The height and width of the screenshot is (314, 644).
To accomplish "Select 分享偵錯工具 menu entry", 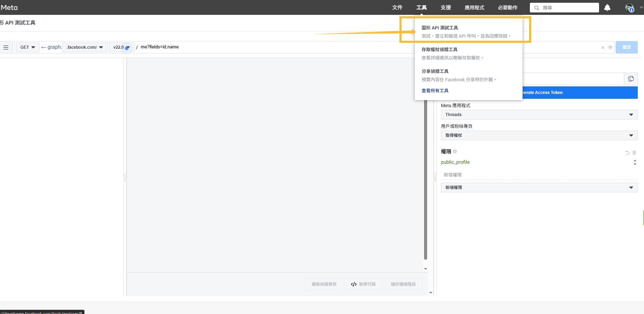I will point(468,75).
